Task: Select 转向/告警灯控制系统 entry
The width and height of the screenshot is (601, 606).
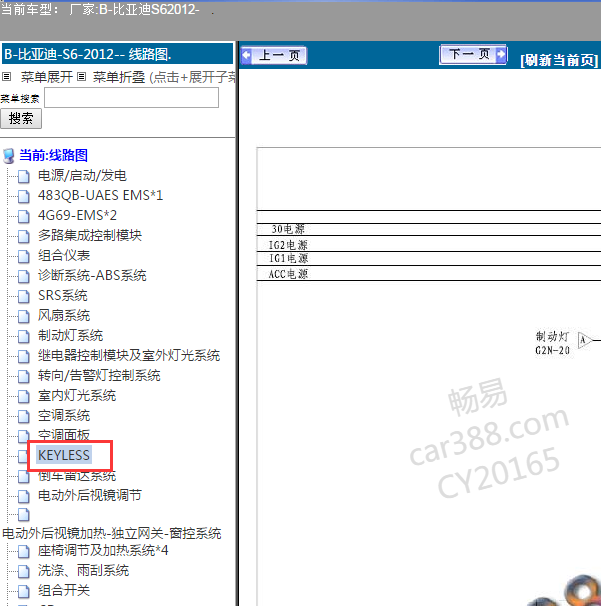Action: click(99, 375)
